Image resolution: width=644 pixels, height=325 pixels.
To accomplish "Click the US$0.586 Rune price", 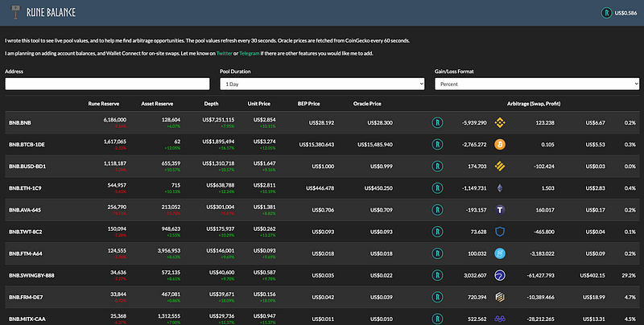I will 625,13.
